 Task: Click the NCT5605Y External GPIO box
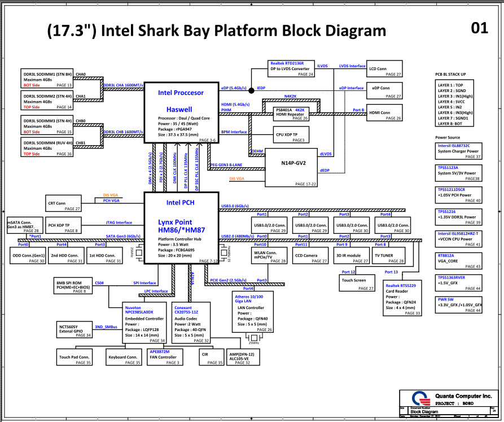[74, 330]
